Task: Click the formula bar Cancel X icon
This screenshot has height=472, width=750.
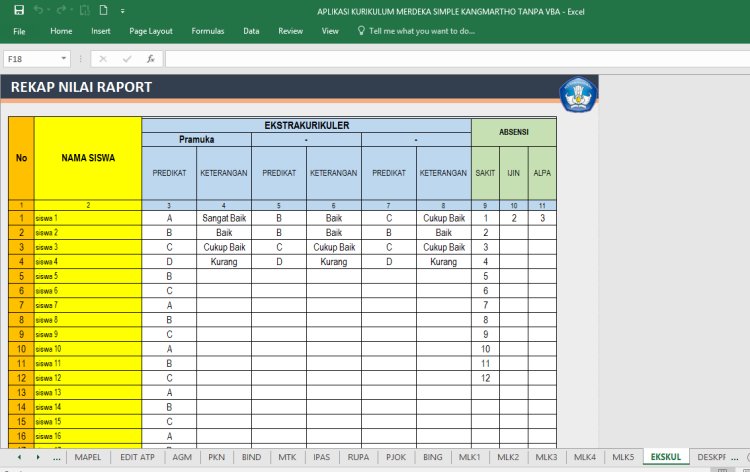Action: click(x=103, y=59)
